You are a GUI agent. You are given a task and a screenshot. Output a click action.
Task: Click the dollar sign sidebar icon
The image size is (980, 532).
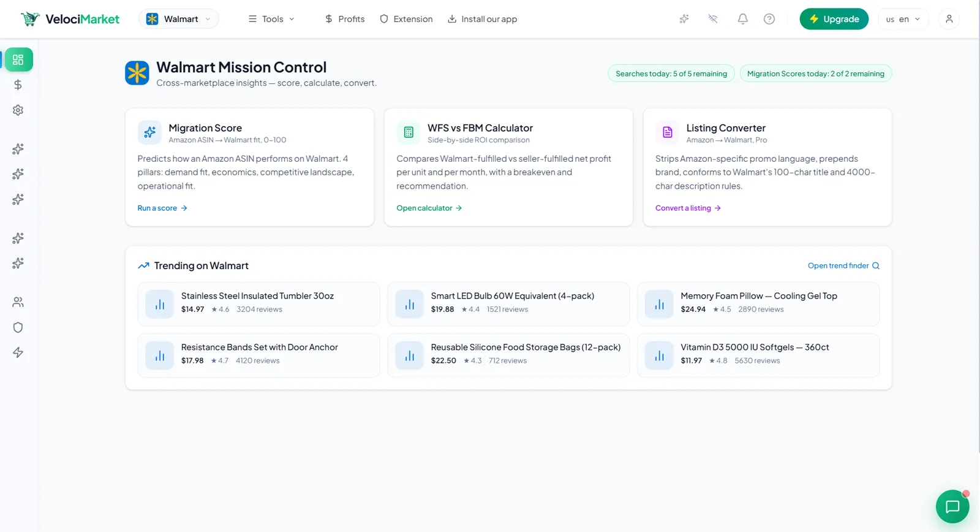pos(18,85)
